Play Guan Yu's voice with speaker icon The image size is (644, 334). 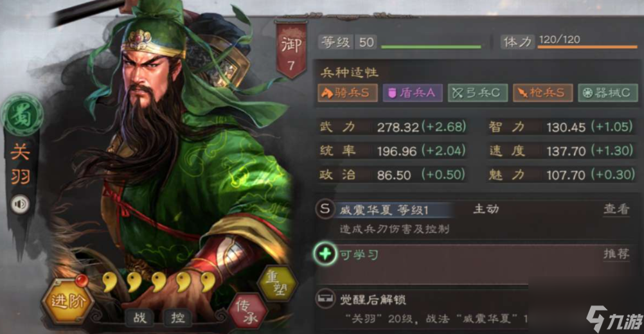coord(20,204)
